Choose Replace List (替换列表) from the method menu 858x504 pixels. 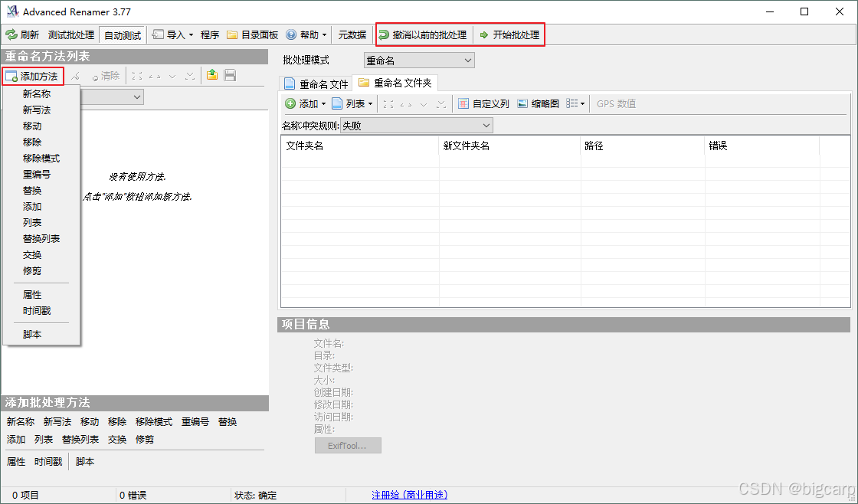coord(41,238)
